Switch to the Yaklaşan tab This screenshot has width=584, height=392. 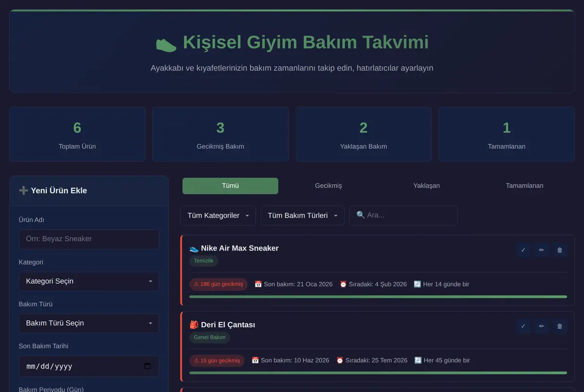[426, 186]
